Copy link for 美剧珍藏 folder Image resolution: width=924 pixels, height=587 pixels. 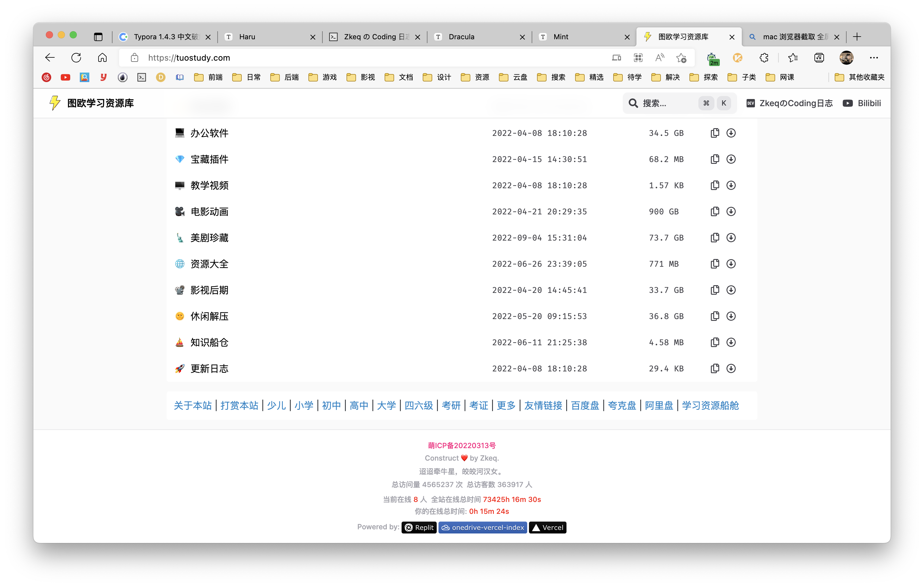tap(714, 238)
